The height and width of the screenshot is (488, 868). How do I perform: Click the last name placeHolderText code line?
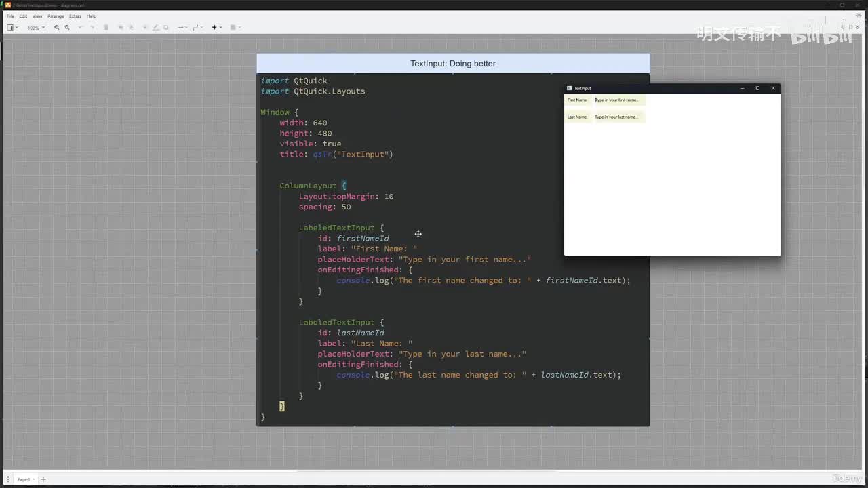[x=422, y=354]
